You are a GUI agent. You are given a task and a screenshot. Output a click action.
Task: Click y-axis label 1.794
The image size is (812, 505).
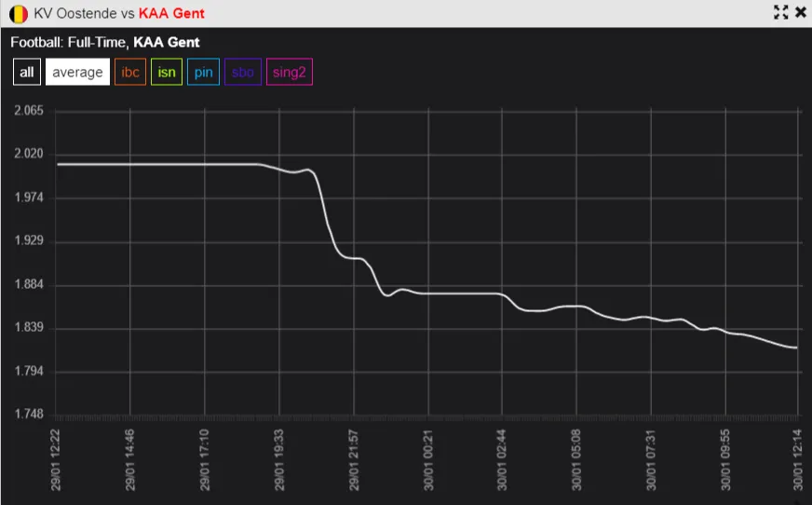(x=29, y=372)
